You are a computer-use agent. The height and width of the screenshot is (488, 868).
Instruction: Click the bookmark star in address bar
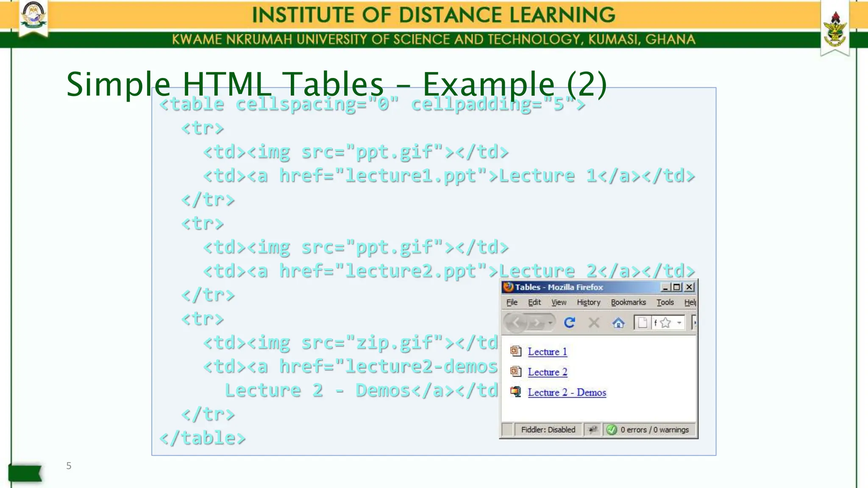(665, 323)
